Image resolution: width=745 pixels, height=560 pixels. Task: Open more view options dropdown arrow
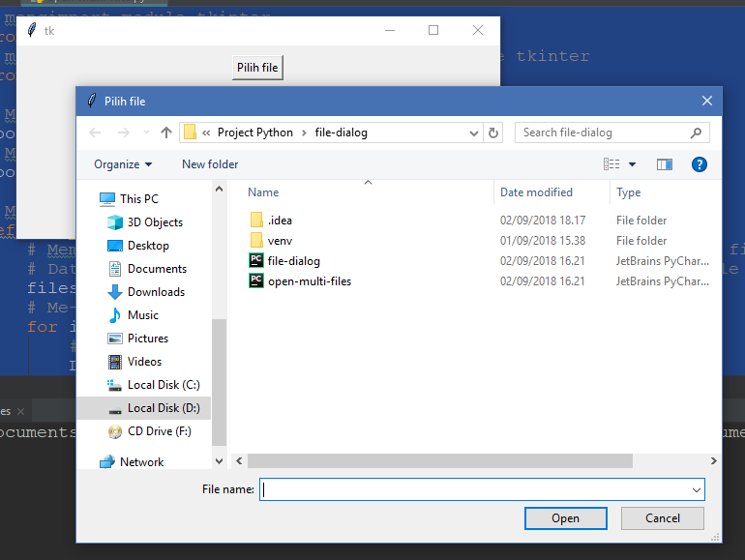pos(633,164)
